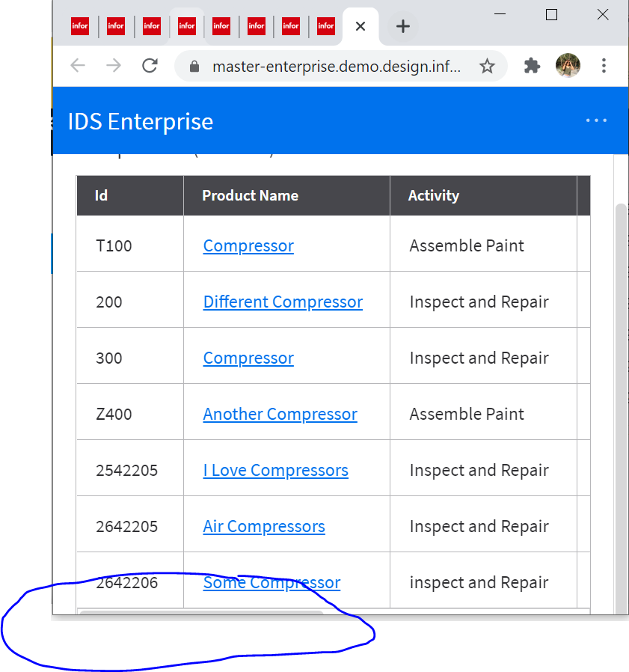The image size is (629, 672).
Task: Open the Some Compressor link
Action: pos(271,583)
